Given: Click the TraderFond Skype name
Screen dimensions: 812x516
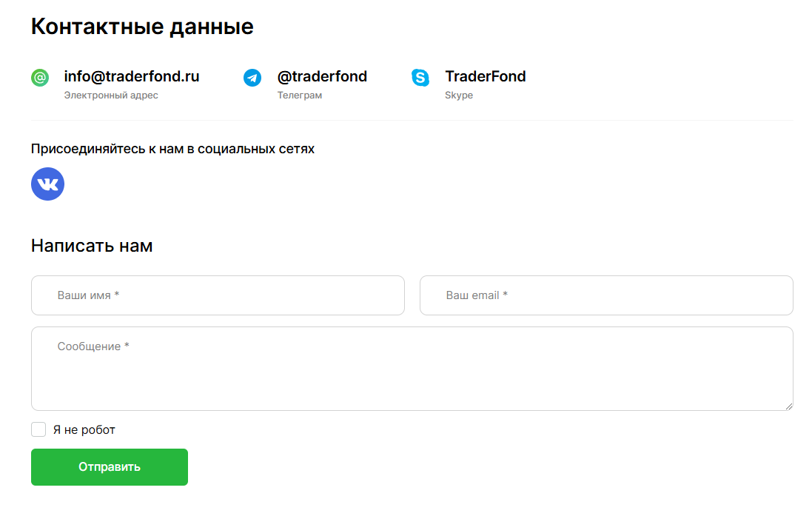Looking at the screenshot, I should 485,76.
